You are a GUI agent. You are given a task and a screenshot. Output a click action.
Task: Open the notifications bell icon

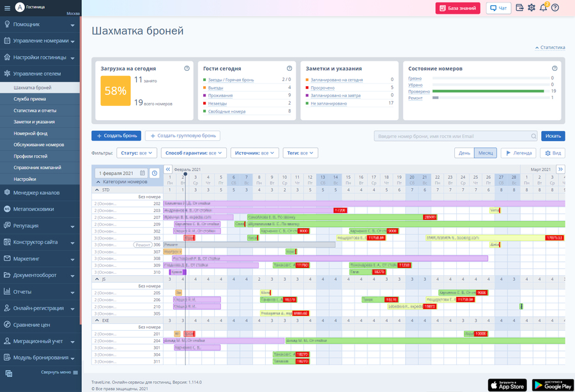543,8
